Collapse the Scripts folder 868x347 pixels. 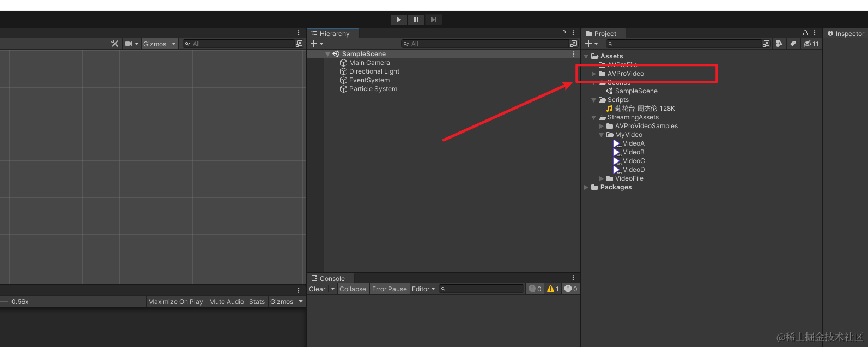click(x=594, y=100)
